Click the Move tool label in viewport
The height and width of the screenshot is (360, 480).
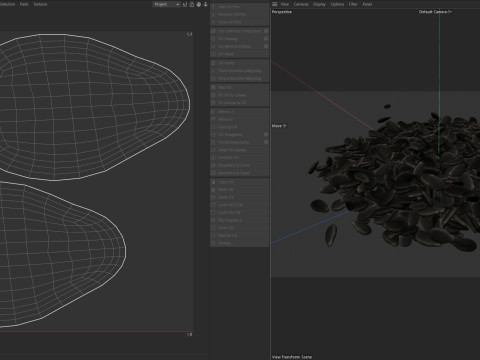coord(279,126)
